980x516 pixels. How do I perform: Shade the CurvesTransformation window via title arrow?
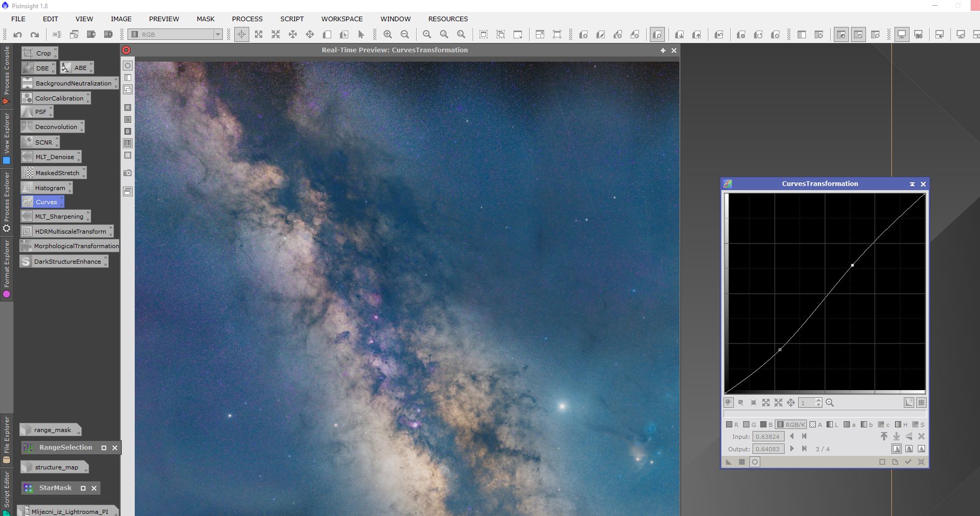[912, 184]
